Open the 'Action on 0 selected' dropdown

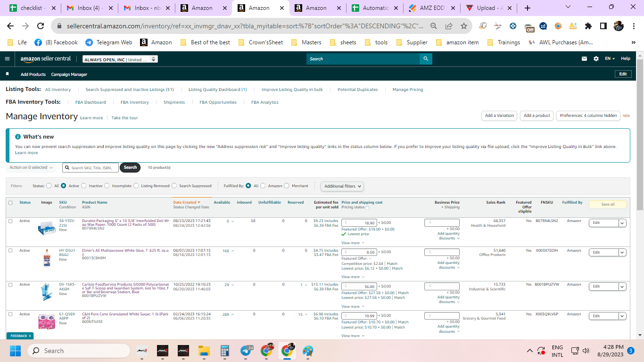coord(31,167)
